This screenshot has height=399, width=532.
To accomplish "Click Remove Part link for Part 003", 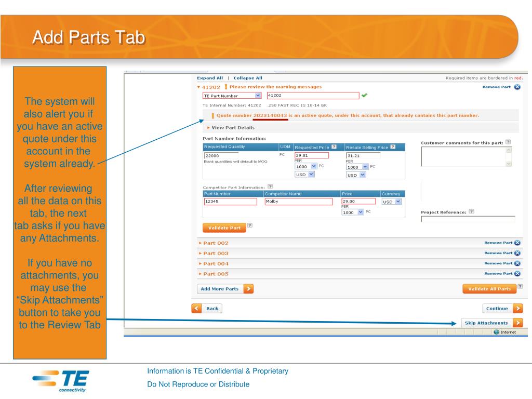I will coord(498,253).
